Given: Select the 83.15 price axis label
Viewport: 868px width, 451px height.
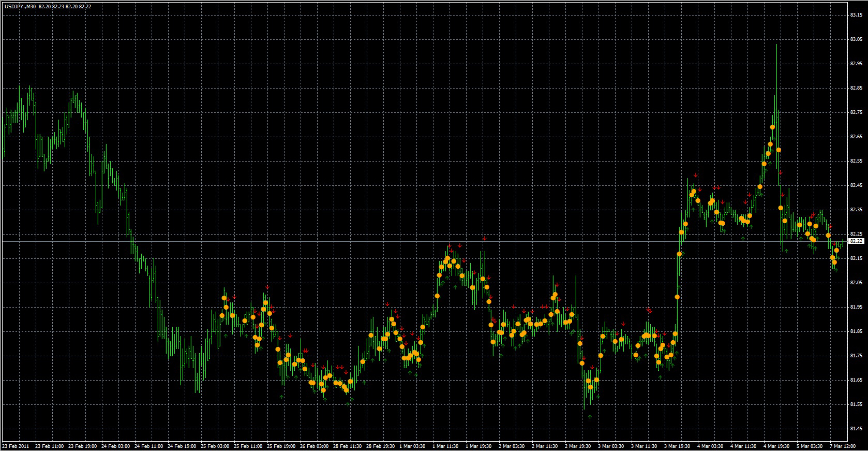Looking at the screenshot, I should pyautogui.click(x=856, y=15).
